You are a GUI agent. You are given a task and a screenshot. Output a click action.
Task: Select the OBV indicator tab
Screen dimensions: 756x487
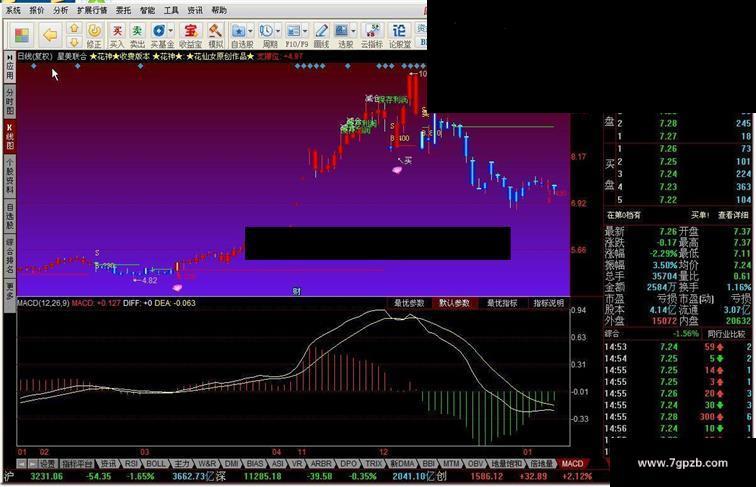pos(475,464)
